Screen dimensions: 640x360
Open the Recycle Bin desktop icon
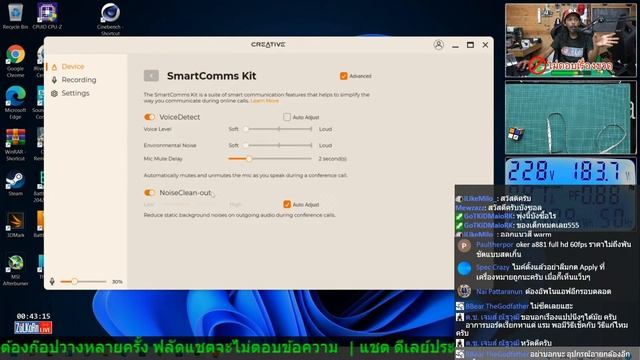click(x=16, y=16)
